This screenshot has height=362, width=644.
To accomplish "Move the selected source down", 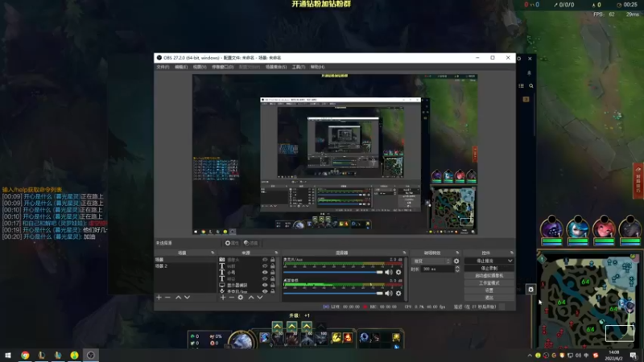I will click(x=260, y=297).
